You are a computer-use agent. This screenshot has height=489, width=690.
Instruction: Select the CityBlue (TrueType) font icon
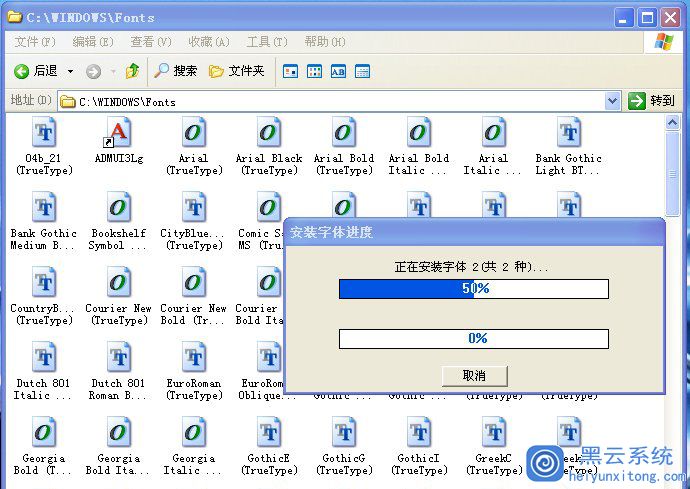(194, 207)
